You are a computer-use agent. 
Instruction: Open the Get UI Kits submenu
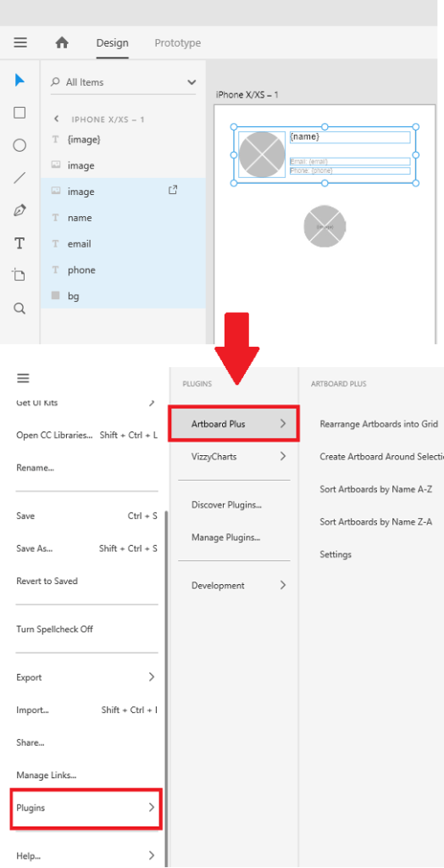pyautogui.click(x=87, y=403)
